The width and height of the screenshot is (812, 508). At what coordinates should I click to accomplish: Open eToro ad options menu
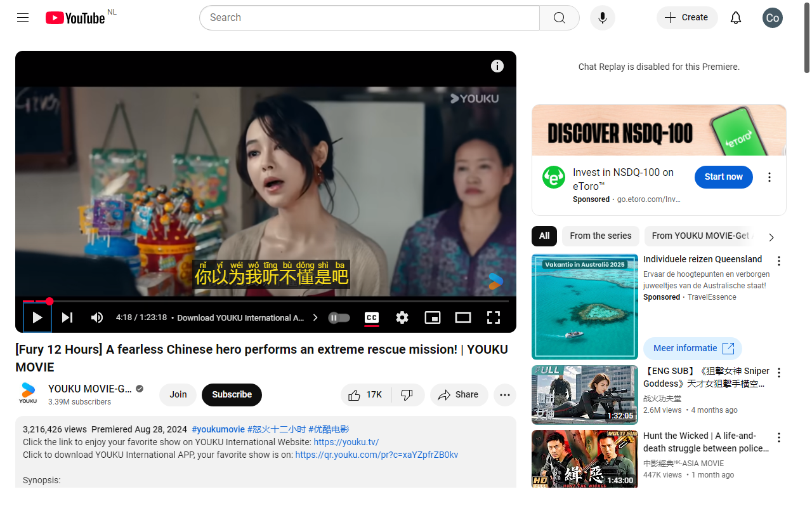pyautogui.click(x=769, y=177)
